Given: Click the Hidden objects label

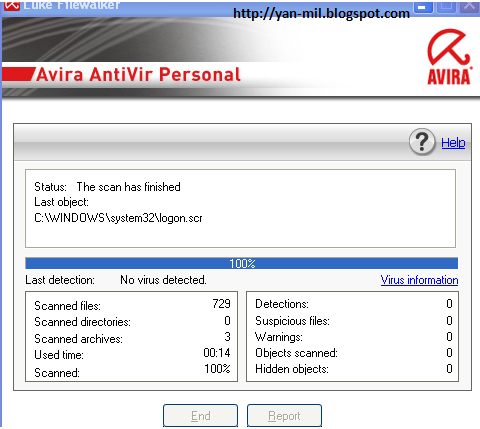Looking at the screenshot, I should [292, 369].
